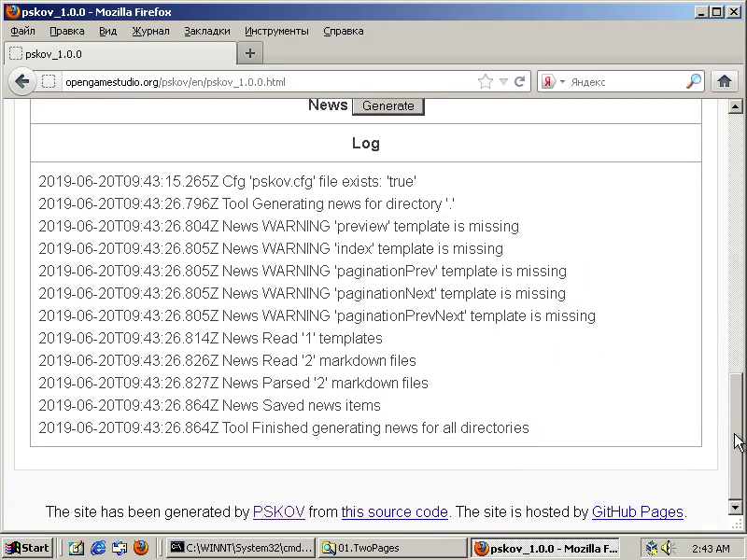Screen dimensions: 747x560
Task: Follow the PSKOV link in footer
Action: click(x=278, y=511)
